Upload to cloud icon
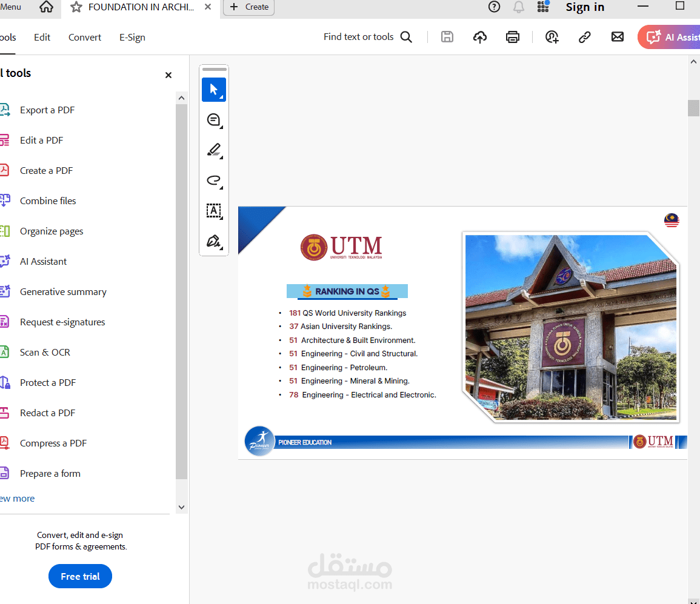Image resolution: width=700 pixels, height=604 pixels. point(480,37)
